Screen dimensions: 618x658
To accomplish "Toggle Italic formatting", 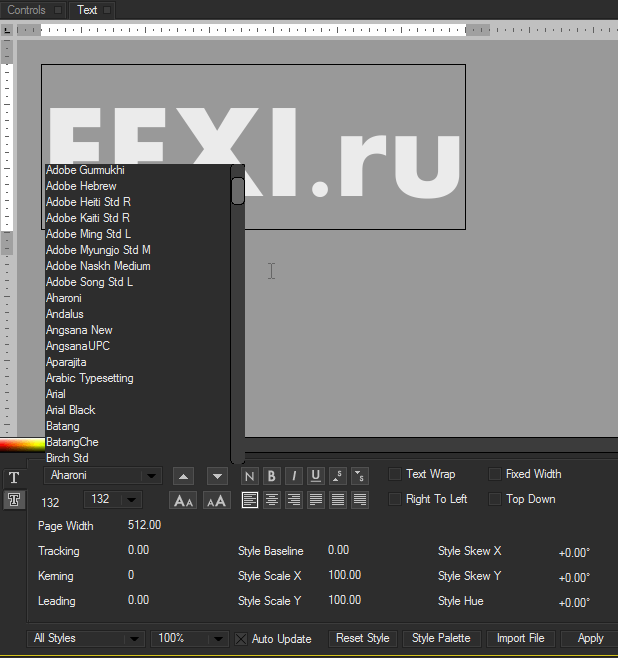I will (x=294, y=476).
